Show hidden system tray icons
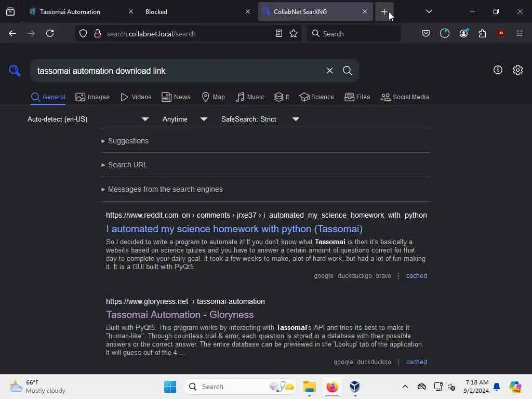Image resolution: width=532 pixels, height=399 pixels. (405, 387)
